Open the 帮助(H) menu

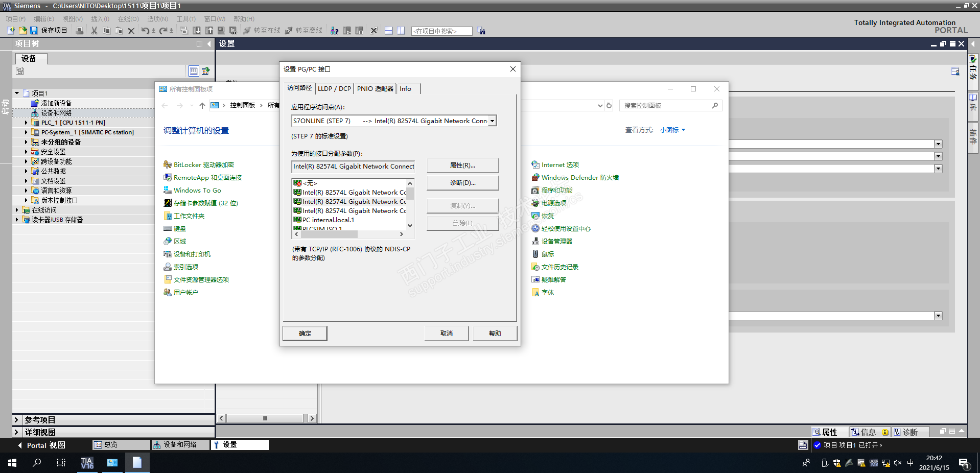[x=244, y=19]
